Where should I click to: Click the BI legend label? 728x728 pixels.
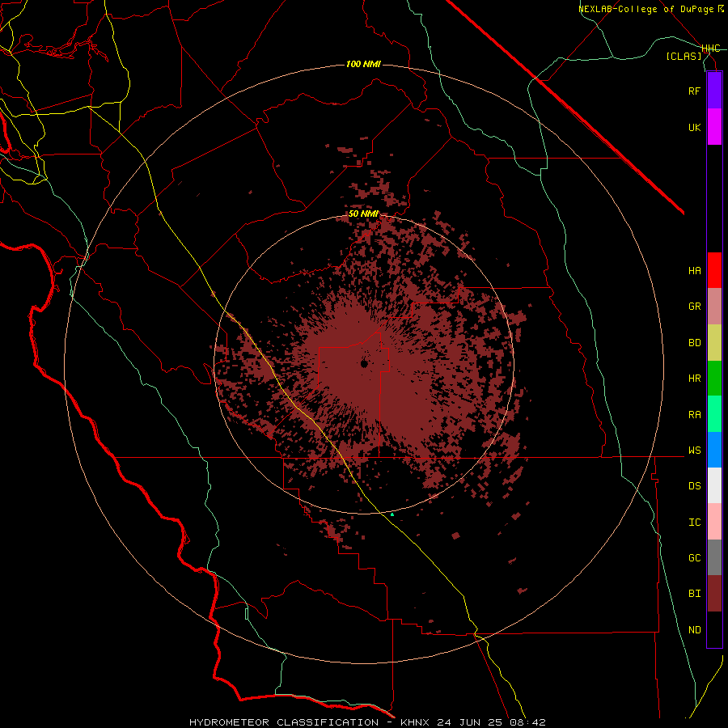click(694, 594)
